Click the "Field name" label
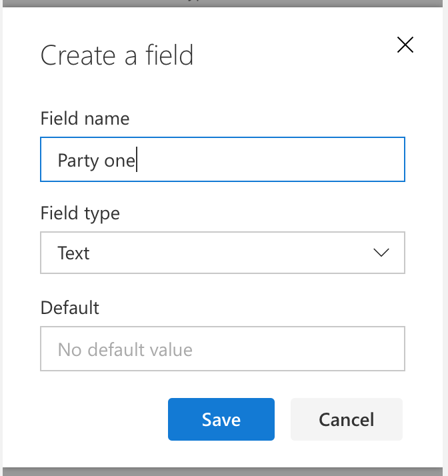Viewport: 448px width, 476px height. coord(85,119)
